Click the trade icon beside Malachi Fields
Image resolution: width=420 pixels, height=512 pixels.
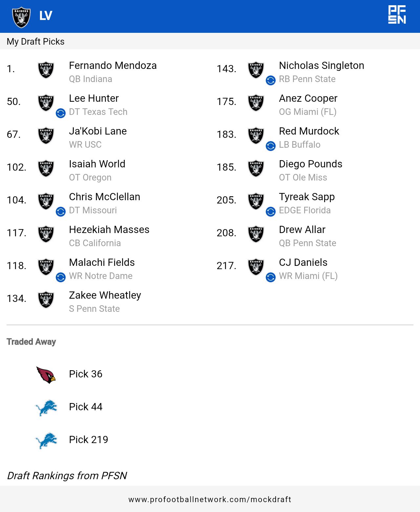pyautogui.click(x=61, y=277)
